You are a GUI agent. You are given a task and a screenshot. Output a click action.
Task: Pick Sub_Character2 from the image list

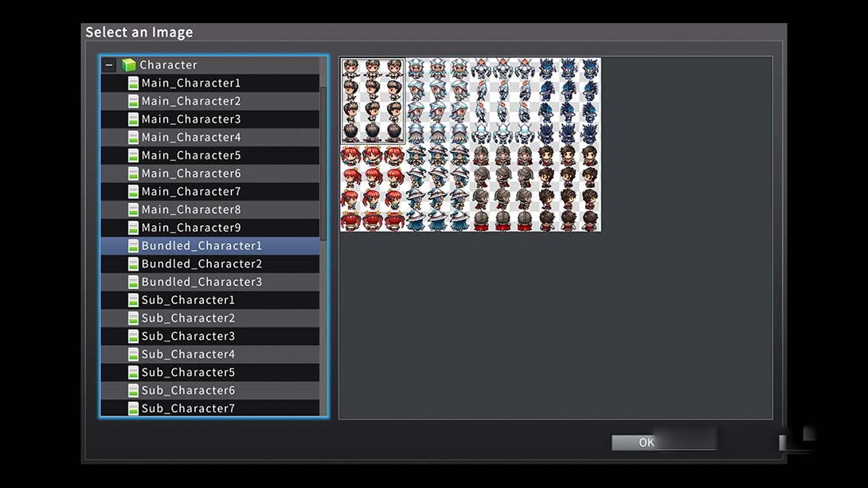[x=188, y=318]
